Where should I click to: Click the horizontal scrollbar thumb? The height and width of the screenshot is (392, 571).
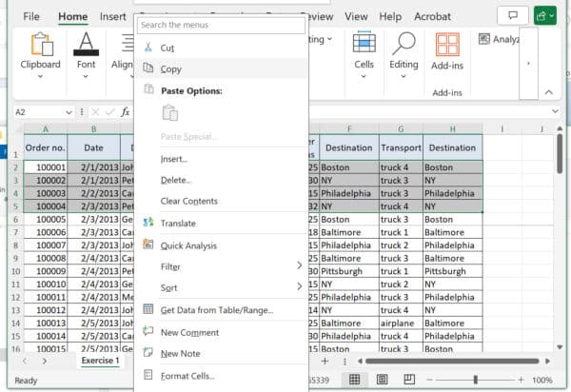click(x=452, y=361)
